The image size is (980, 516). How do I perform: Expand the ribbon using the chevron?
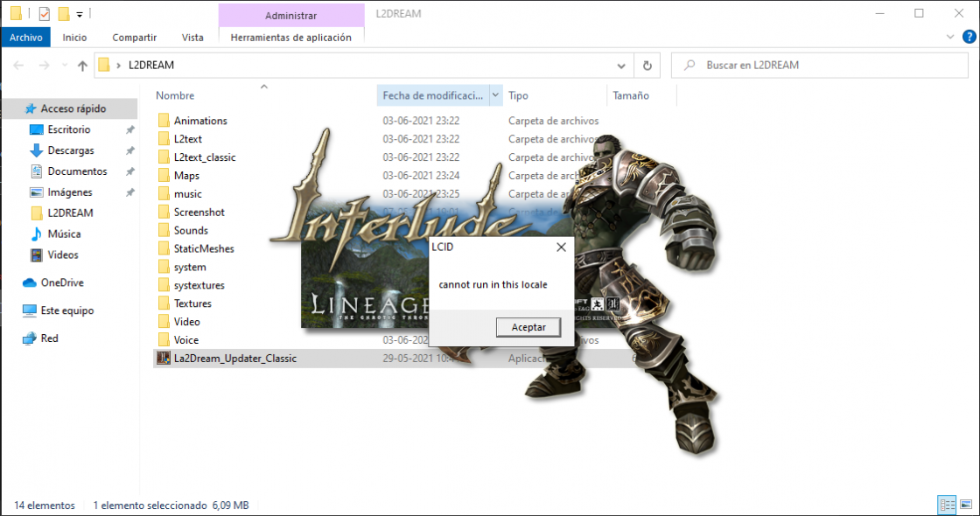tap(951, 38)
